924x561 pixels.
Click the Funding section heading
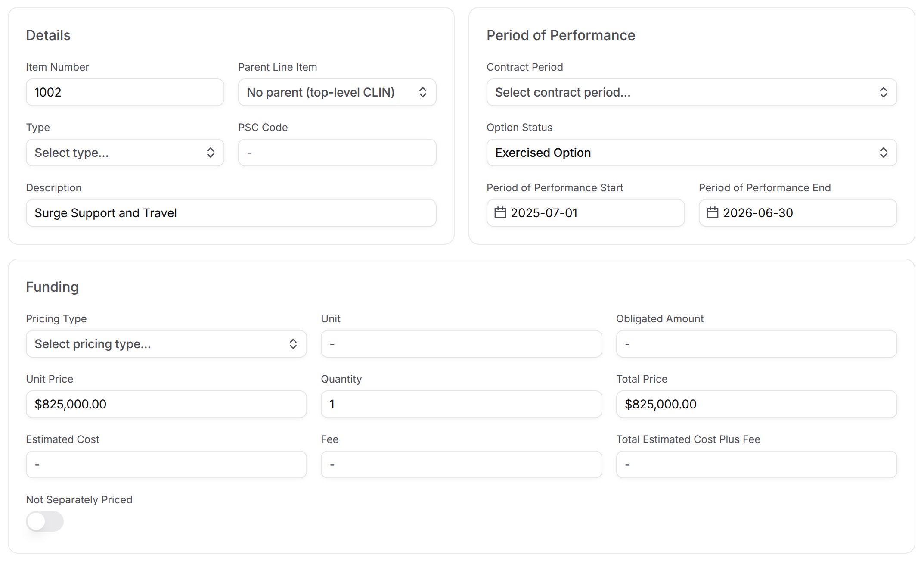pos(53,287)
